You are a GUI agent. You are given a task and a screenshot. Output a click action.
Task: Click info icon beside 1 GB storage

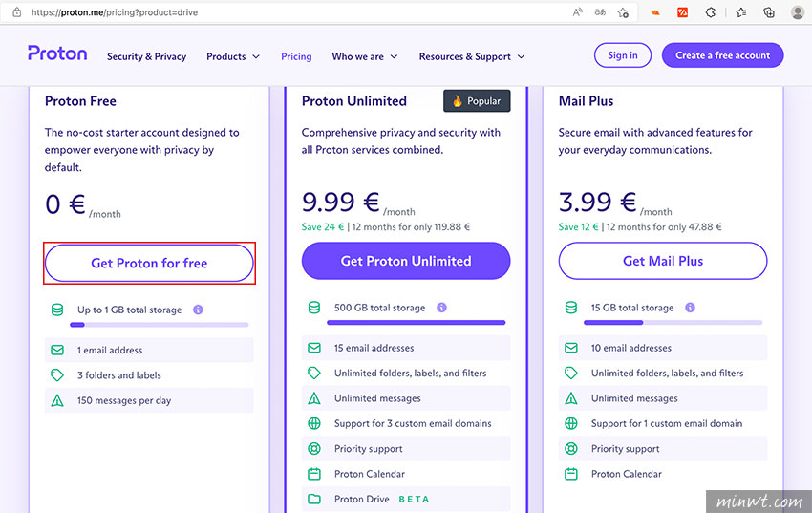(x=198, y=310)
